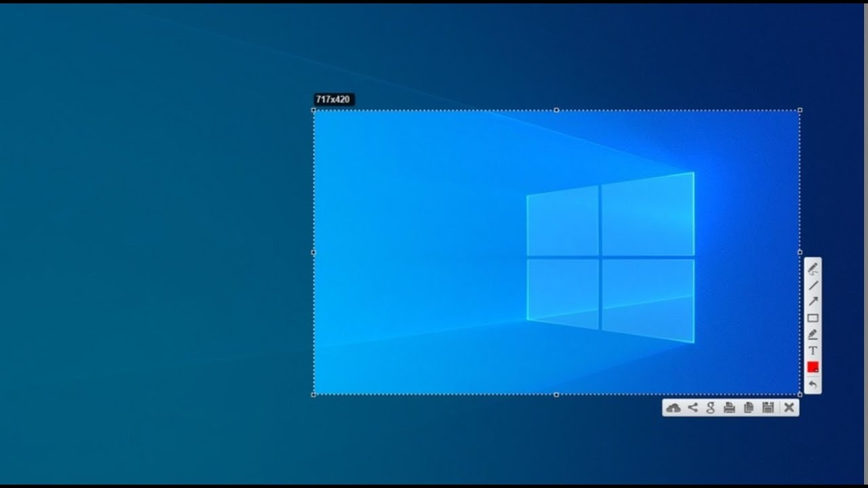Search similar images on Google

(x=711, y=407)
